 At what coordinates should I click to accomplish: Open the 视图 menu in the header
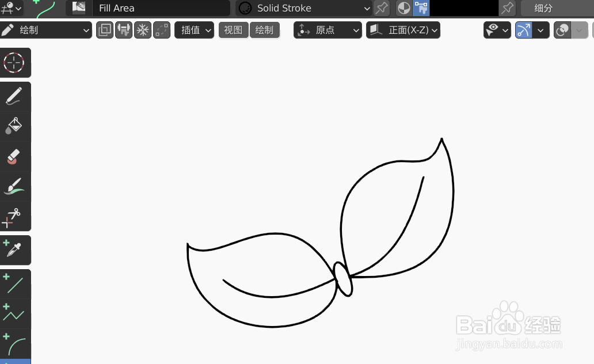pos(233,30)
